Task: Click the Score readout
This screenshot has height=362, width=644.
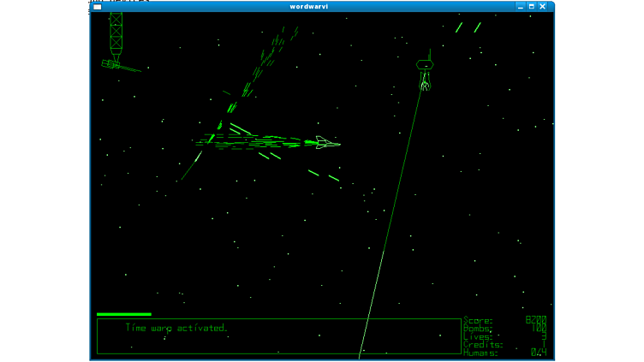Action: [504, 320]
